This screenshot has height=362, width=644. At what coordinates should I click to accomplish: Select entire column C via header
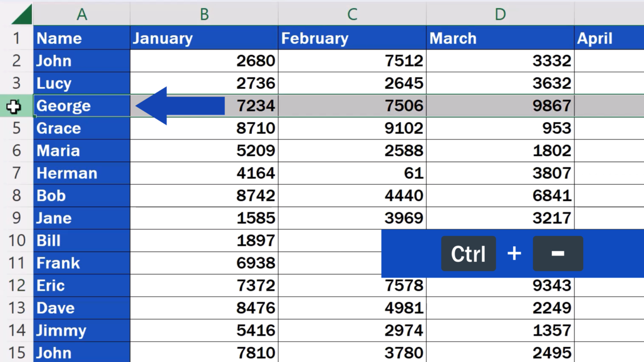(x=352, y=14)
